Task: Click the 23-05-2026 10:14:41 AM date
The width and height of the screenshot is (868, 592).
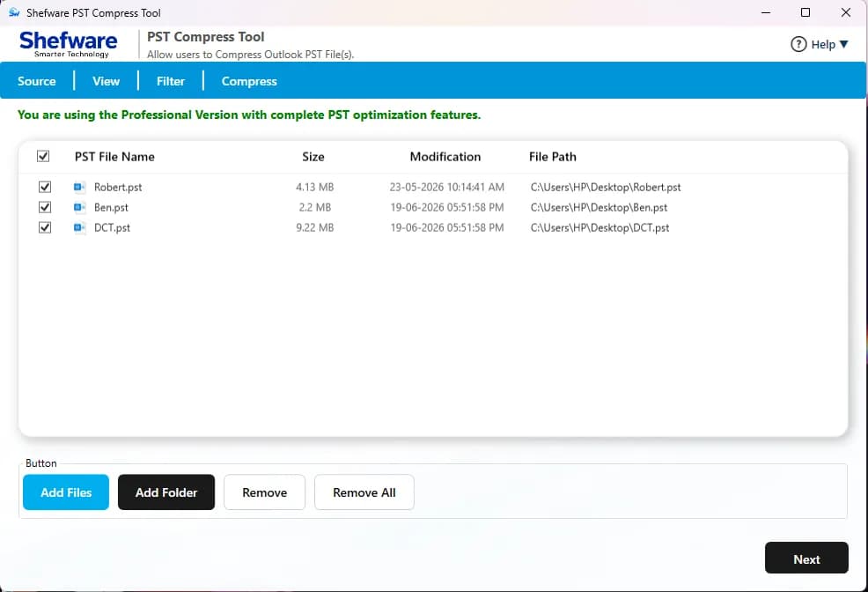Action: pos(446,187)
